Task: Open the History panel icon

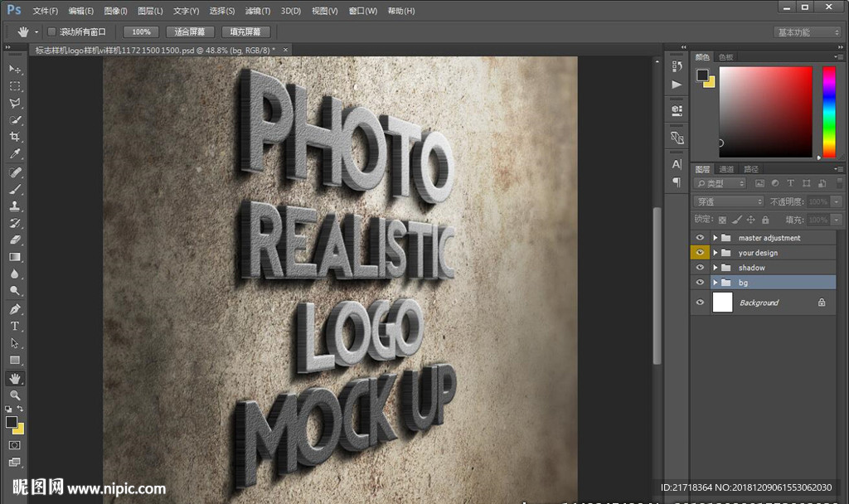Action: [677, 66]
